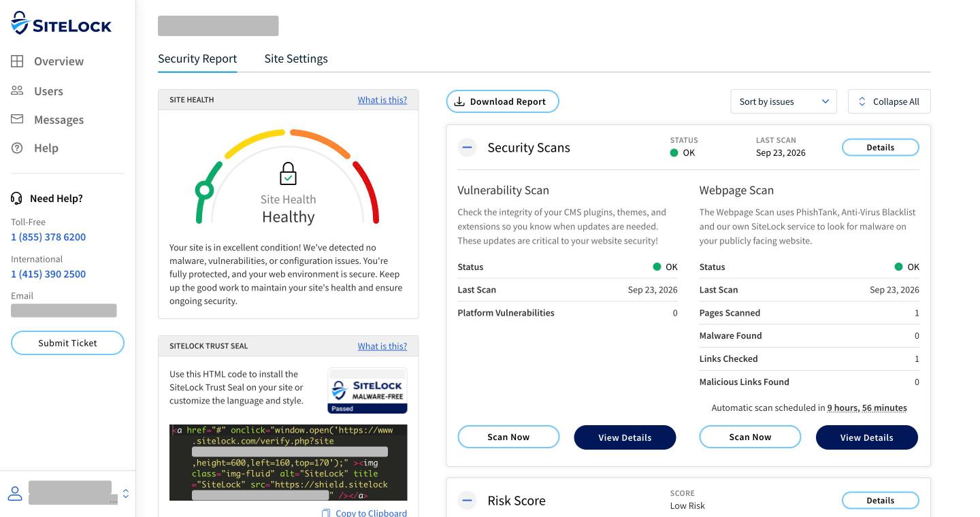The height and width of the screenshot is (517, 980).
Task: Click the Links Checked row
Action: point(809,358)
